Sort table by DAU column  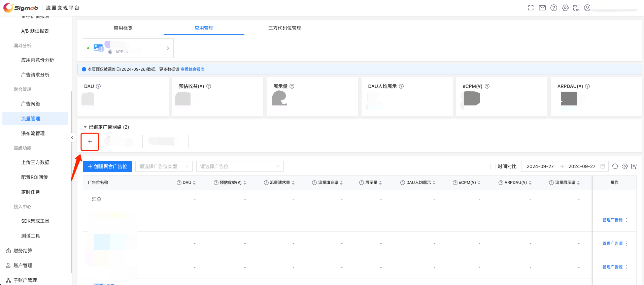pos(194,183)
